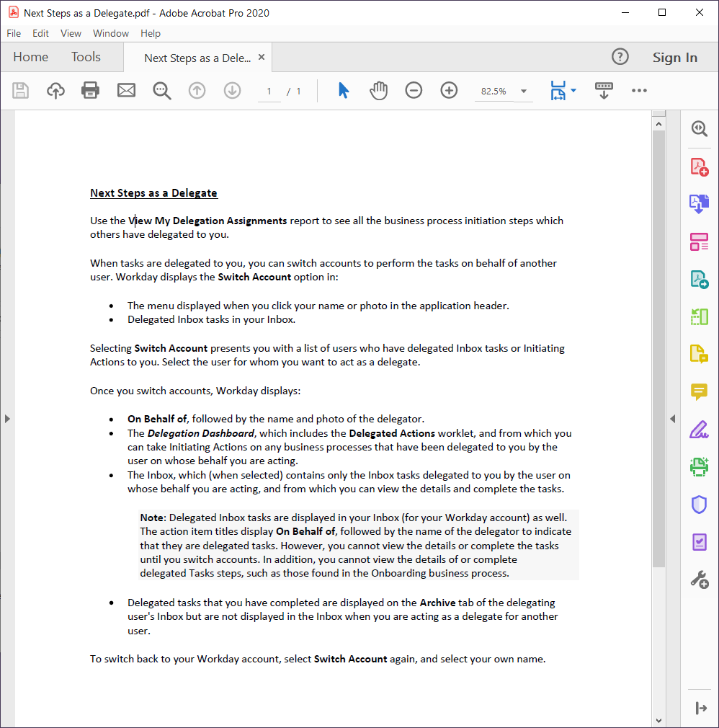Collapse the right tools pane arrow

[701, 708]
